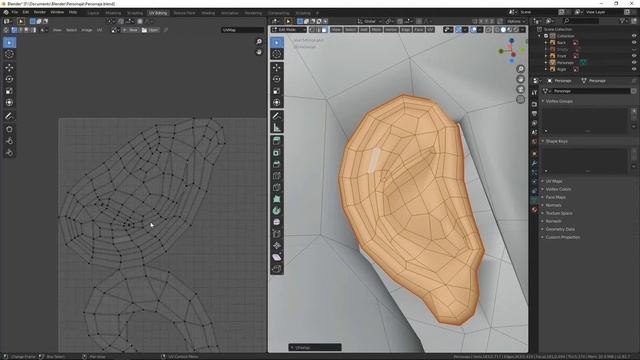Hide the Back object in outliner
This screenshot has width=640, height=360.
pyautogui.click(x=634, y=42)
